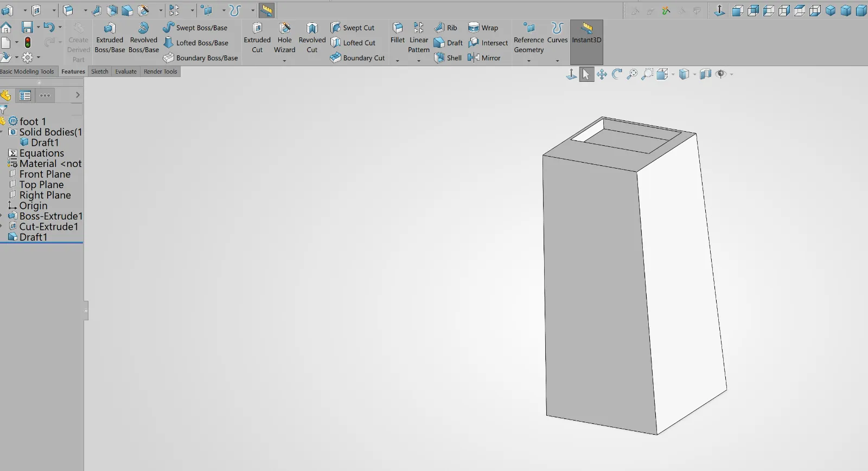The height and width of the screenshot is (471, 868).
Task: Open Linear Pattern dropdown arrow
Action: click(419, 61)
